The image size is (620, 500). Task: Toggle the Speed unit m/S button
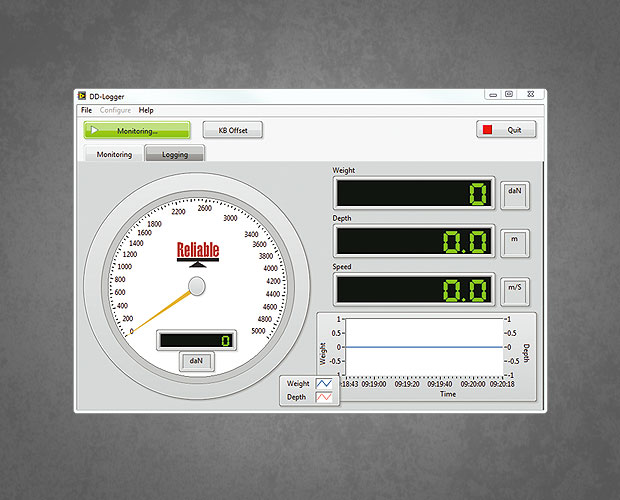click(x=514, y=289)
